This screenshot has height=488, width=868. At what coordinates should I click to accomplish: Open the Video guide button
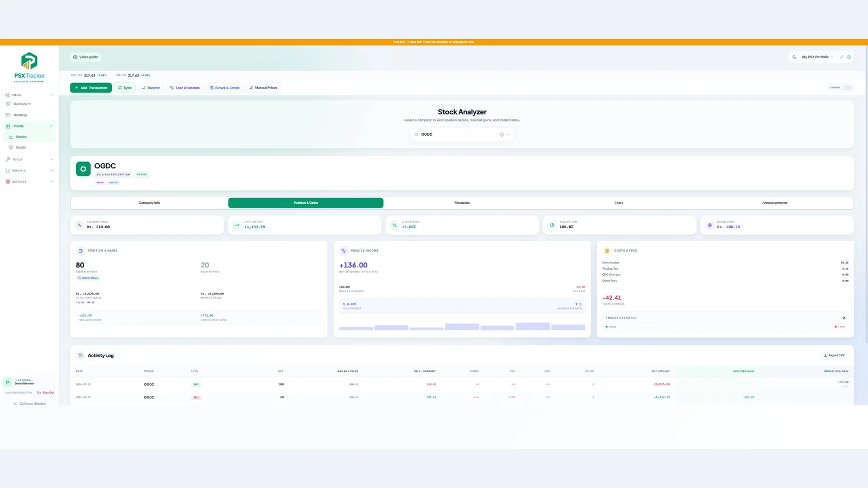pyautogui.click(x=86, y=57)
